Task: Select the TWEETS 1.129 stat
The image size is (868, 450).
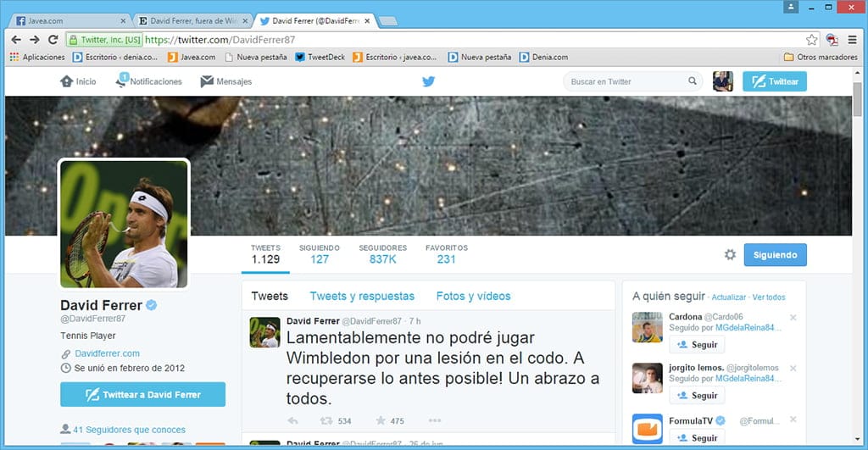Action: point(265,254)
